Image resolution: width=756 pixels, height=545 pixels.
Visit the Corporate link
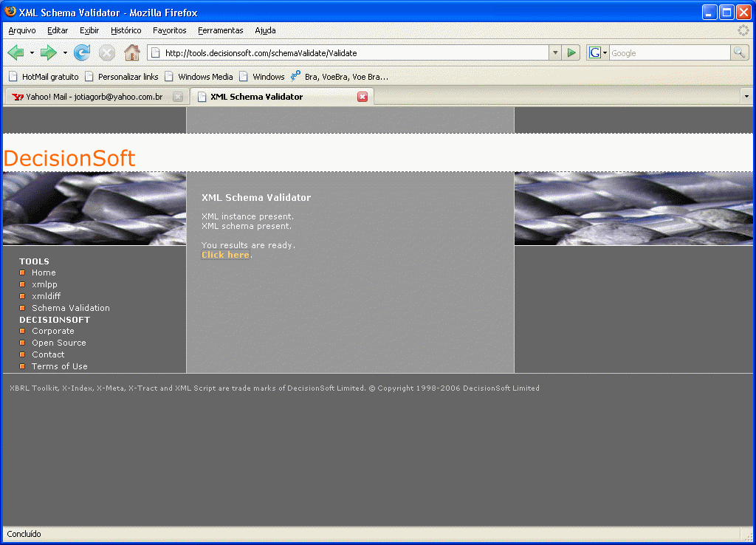[x=53, y=331]
